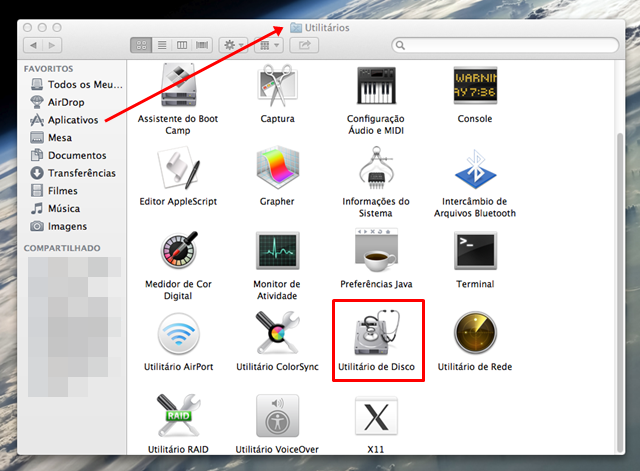Image resolution: width=640 pixels, height=471 pixels.
Task: Switch to column view mode
Action: pos(182,45)
